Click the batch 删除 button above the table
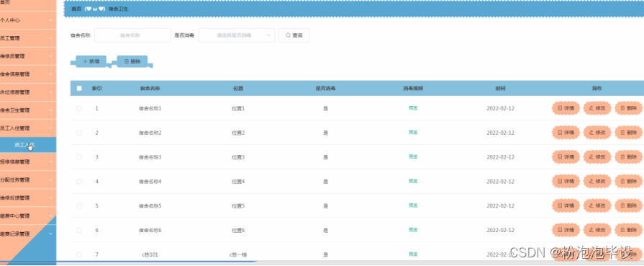This screenshot has height=266, width=644. click(x=132, y=61)
